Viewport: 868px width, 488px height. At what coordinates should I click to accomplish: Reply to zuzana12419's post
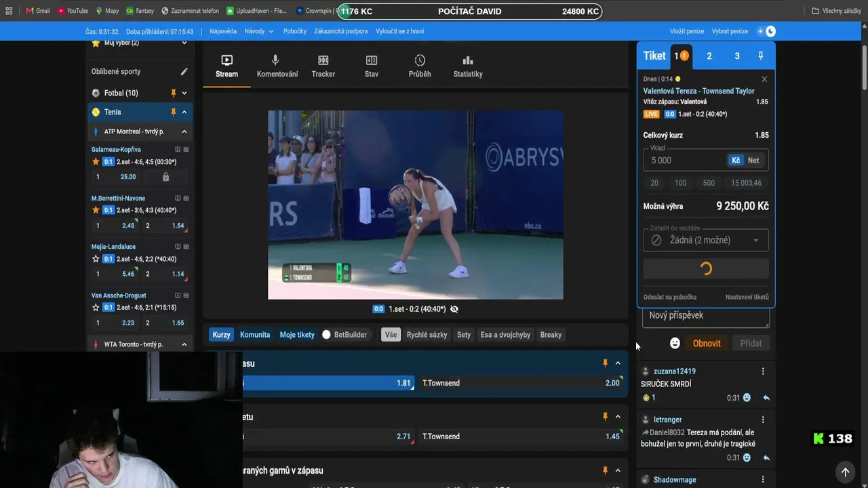766,398
